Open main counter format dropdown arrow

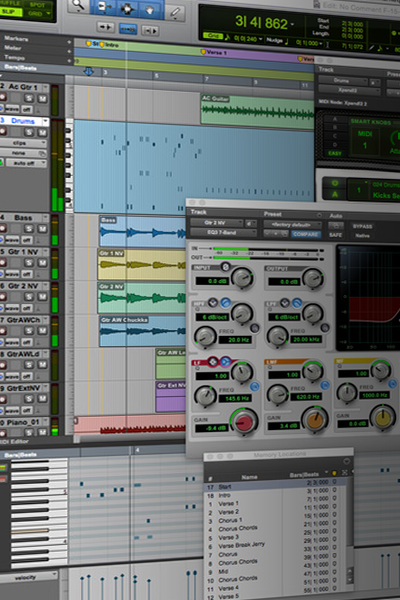pos(292,24)
